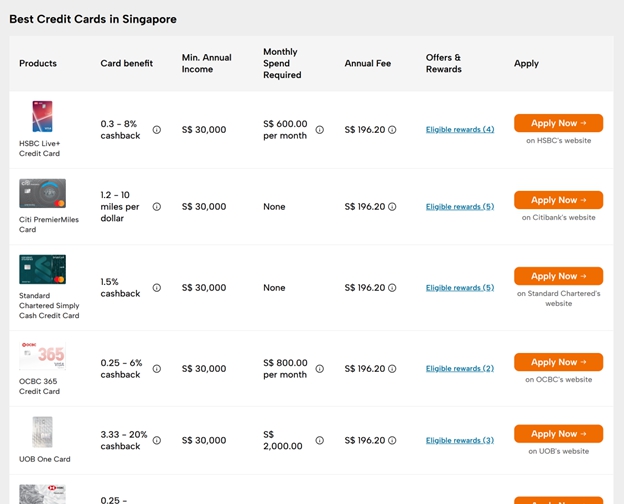The height and width of the screenshot is (504, 624).
Task: Click info icon beside 3.33 – 20% cashback
Action: click(157, 440)
